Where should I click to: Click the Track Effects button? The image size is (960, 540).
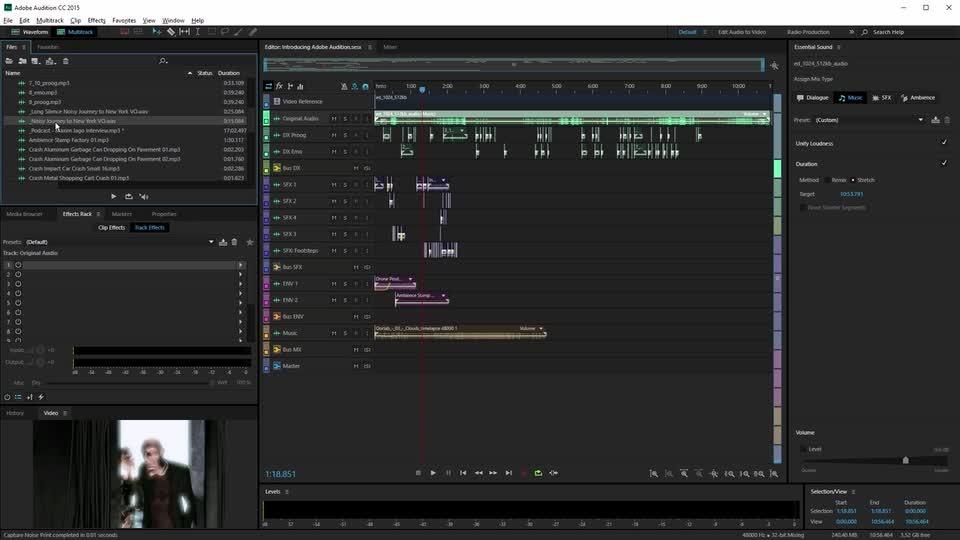click(150, 228)
